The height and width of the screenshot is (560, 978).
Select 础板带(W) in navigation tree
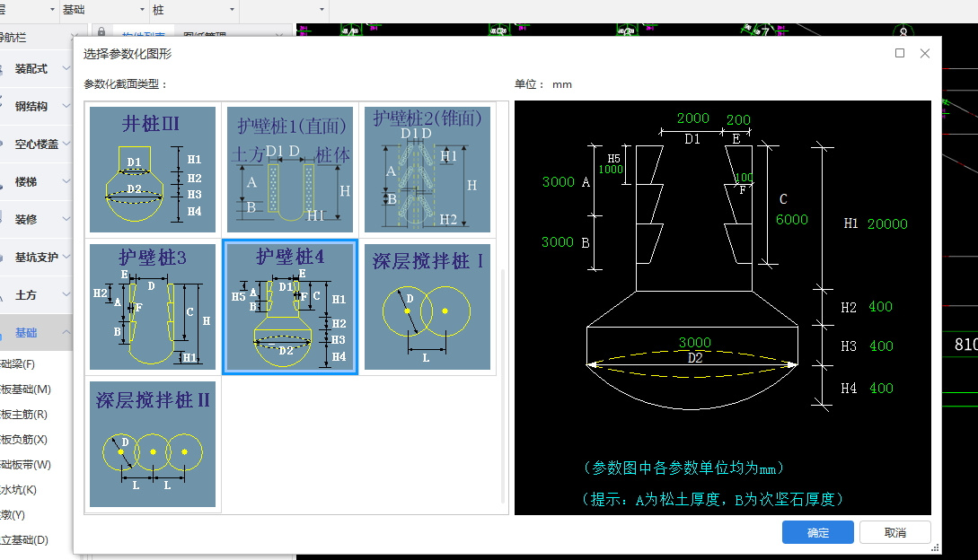[x=26, y=465]
